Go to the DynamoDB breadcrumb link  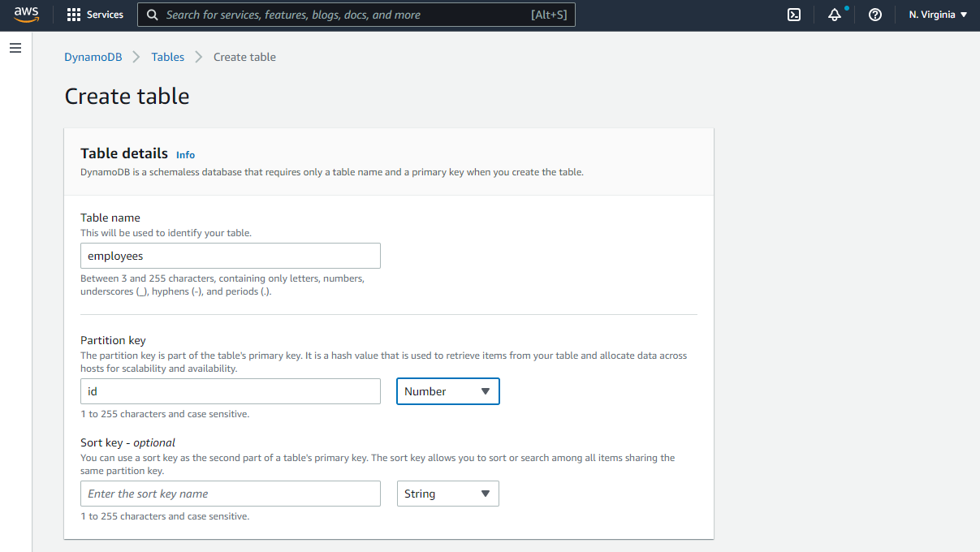coord(93,57)
